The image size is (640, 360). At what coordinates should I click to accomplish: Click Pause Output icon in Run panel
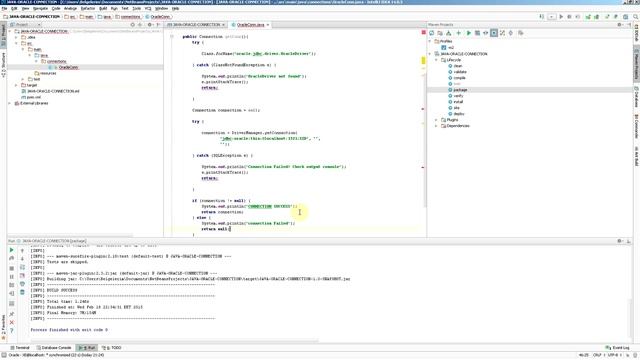click(x=11, y=277)
